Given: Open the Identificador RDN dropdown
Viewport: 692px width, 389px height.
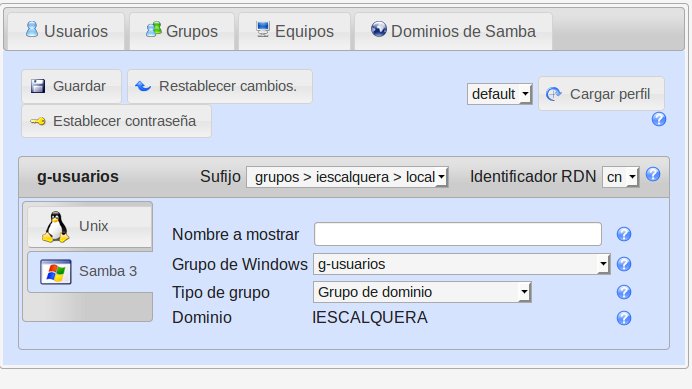Looking at the screenshot, I should click(621, 177).
